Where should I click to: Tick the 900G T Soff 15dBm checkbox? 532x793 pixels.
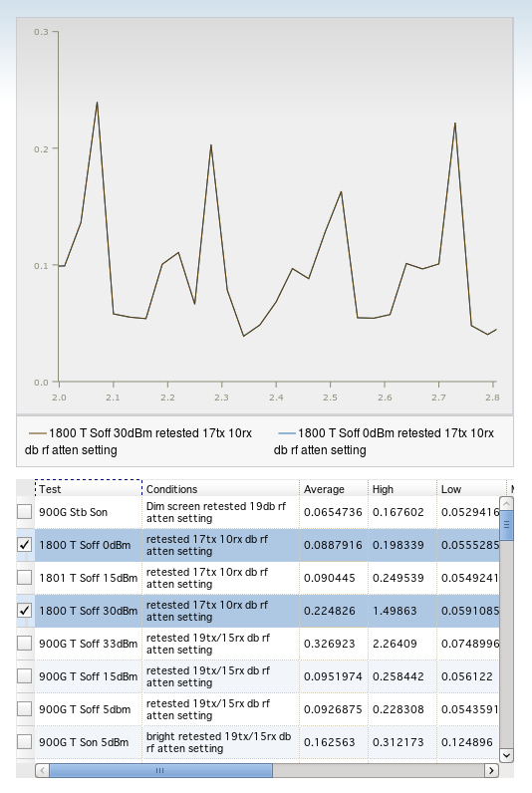(24, 676)
